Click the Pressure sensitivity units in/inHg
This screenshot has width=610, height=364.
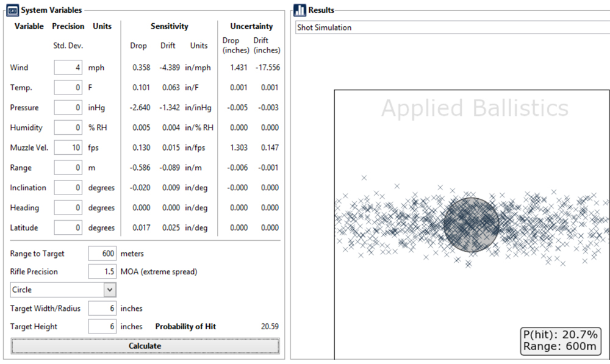198,108
